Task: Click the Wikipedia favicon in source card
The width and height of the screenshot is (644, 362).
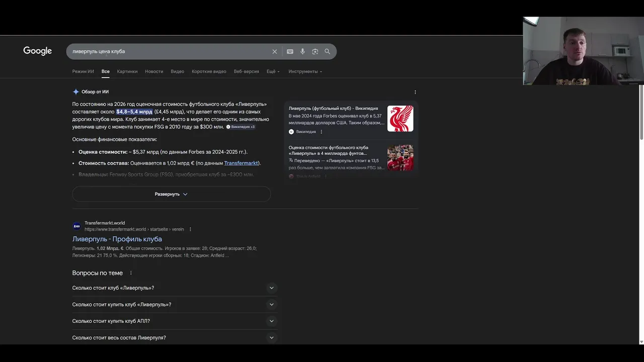Action: click(x=291, y=132)
